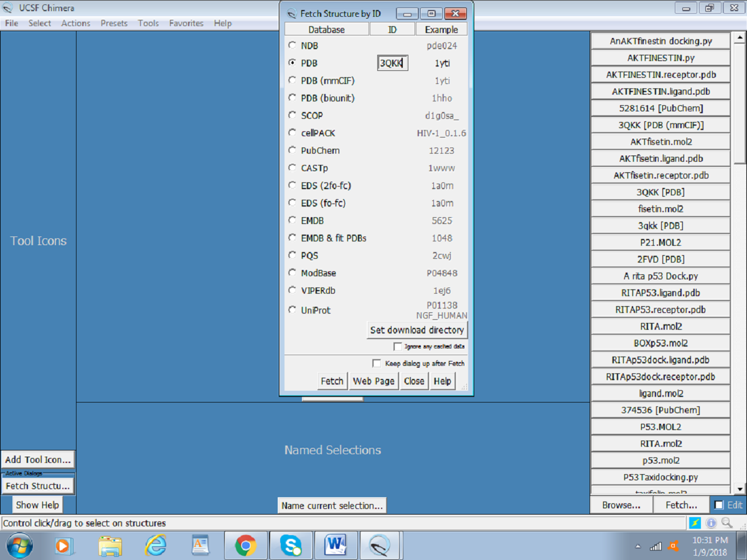Open Google Chrome from the taskbar
Viewport: 747px width, 560px height.
click(245, 546)
